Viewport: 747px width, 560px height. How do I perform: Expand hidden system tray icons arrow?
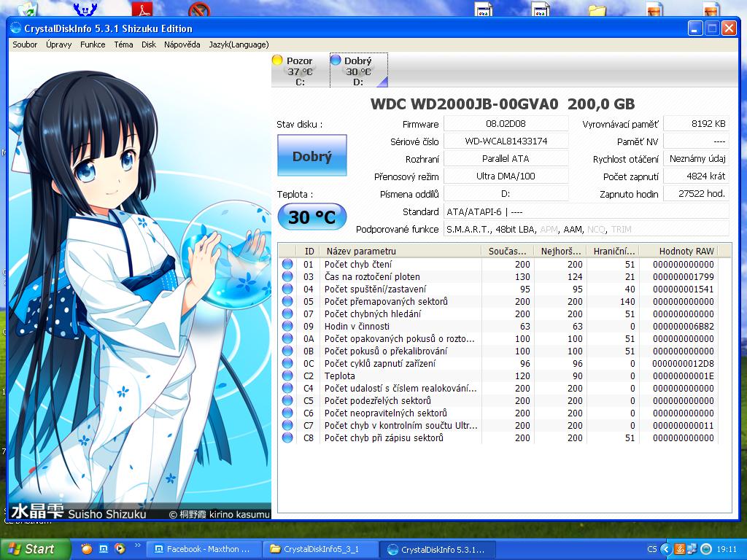pyautogui.click(x=665, y=549)
